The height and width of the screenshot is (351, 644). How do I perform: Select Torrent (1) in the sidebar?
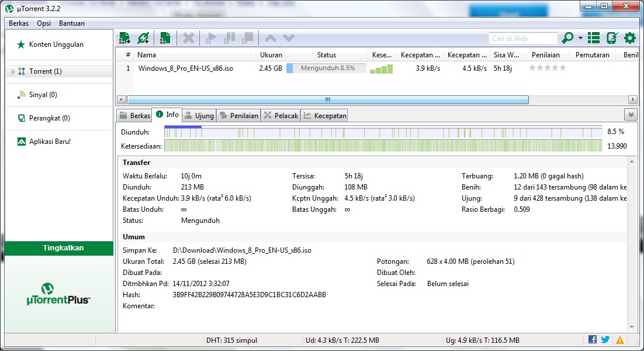[59, 71]
